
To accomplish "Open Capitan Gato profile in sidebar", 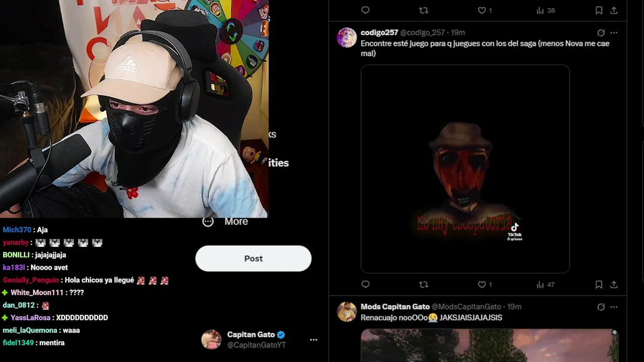I will coord(244,340).
